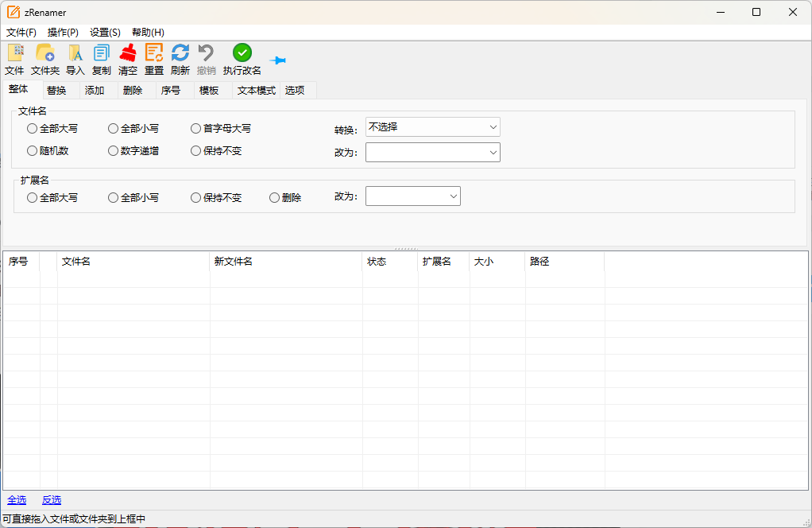Screen dimensions: 812x528
Task: Open the 操作(P) menu
Action: tap(63, 33)
